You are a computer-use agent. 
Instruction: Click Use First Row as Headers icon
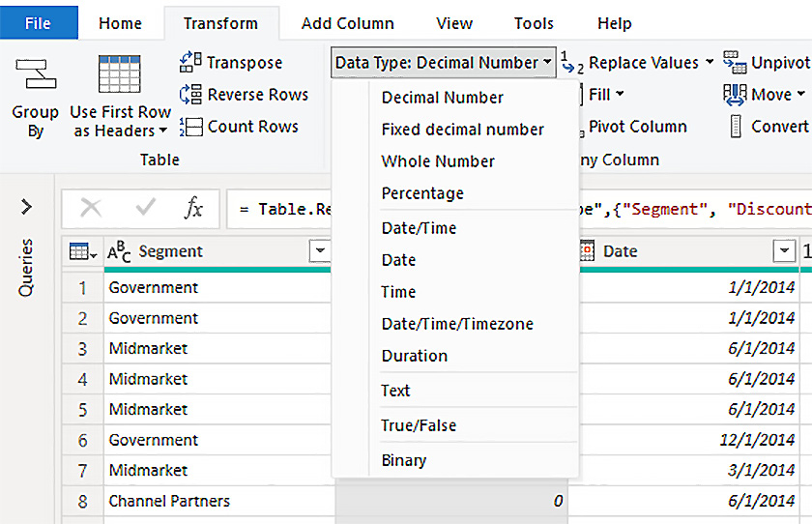click(x=120, y=74)
